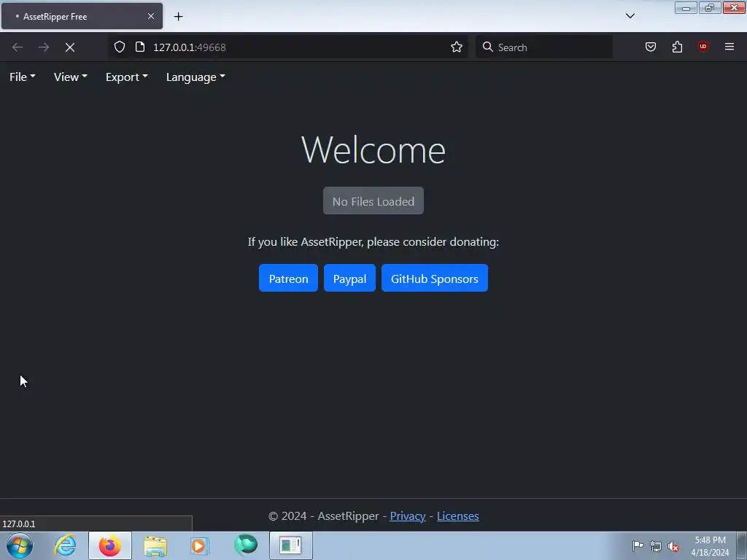Open the Windows Start menu
The height and width of the screenshot is (560, 747).
coord(20,545)
